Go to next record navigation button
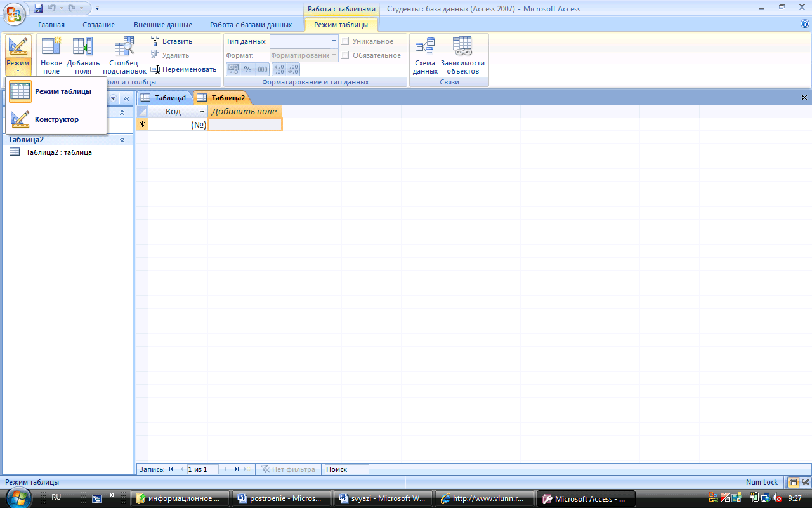812x508 pixels. pyautogui.click(x=226, y=469)
